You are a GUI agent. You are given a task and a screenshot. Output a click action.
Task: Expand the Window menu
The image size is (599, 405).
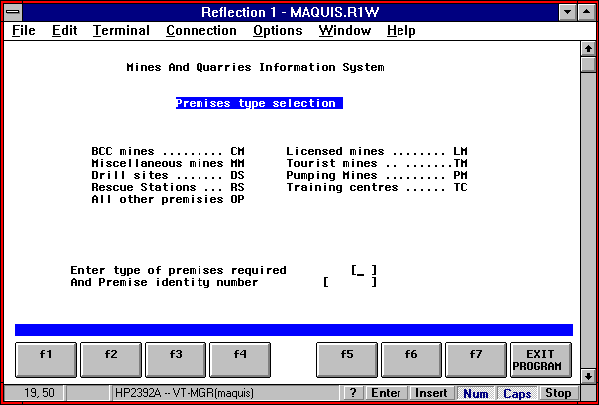[x=345, y=31]
